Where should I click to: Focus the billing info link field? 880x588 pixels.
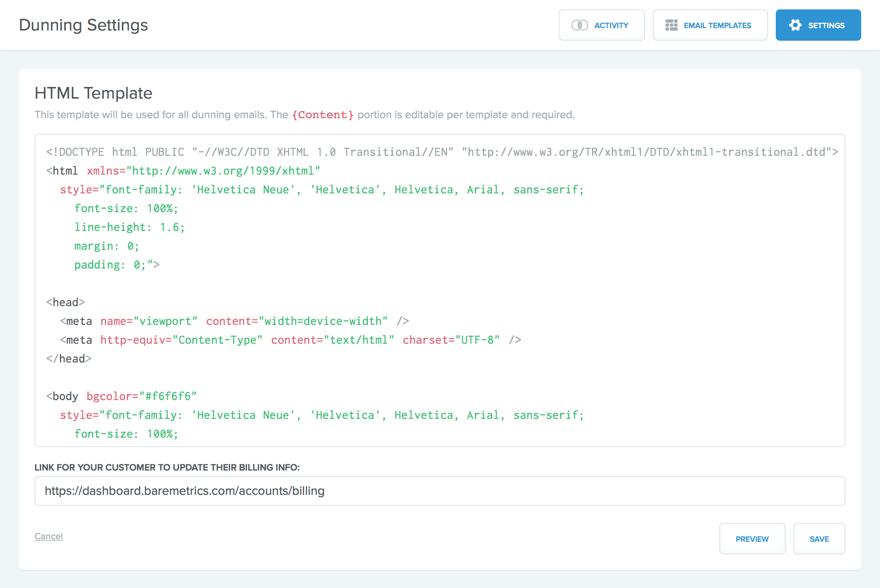[x=439, y=491]
